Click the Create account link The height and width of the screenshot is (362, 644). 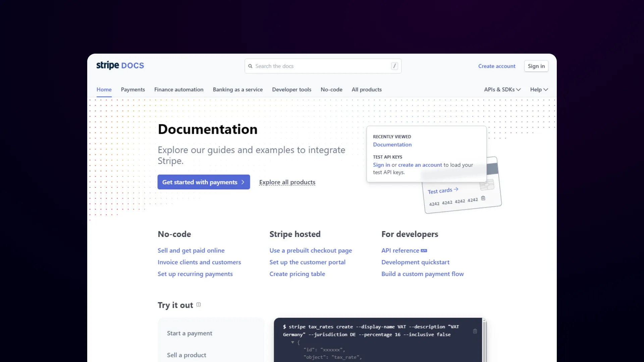(496, 66)
